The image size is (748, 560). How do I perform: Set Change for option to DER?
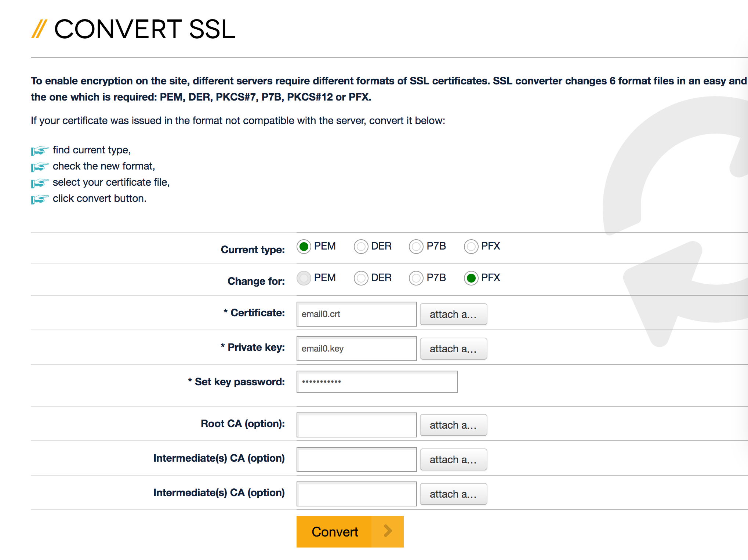tap(361, 278)
